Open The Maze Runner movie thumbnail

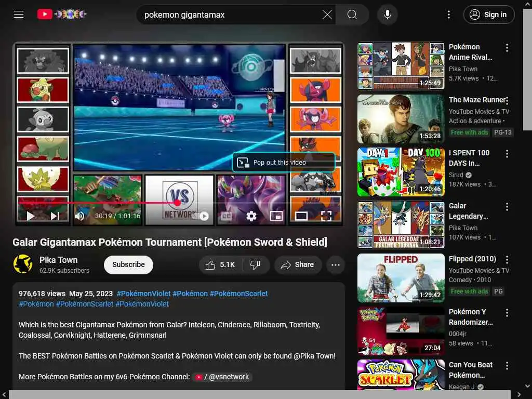(401, 119)
